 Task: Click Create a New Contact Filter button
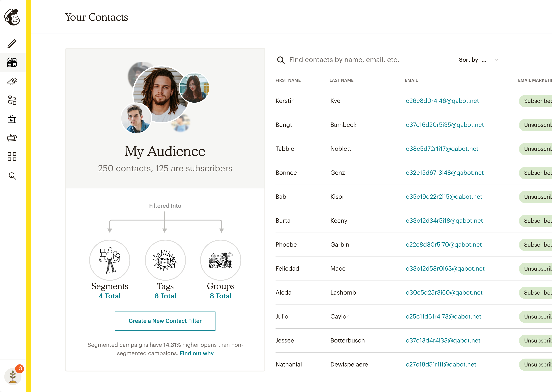pyautogui.click(x=165, y=321)
